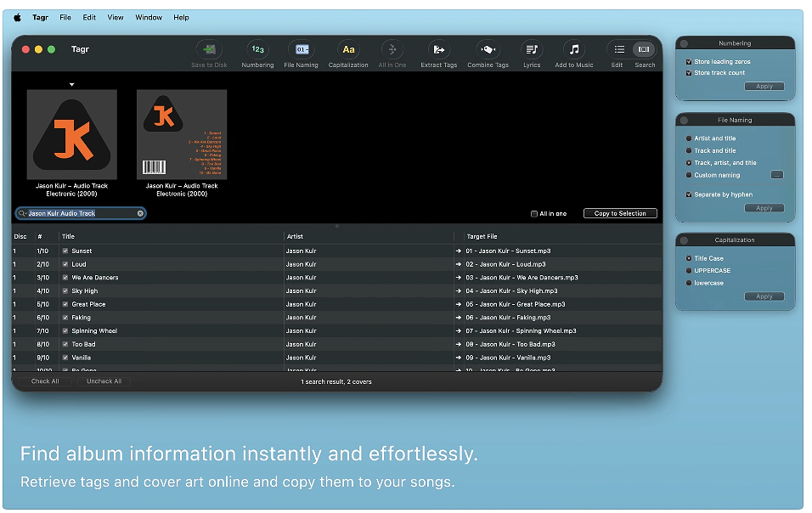Select Track, artist, and title option
The height and width of the screenshot is (513, 812).
tap(689, 163)
